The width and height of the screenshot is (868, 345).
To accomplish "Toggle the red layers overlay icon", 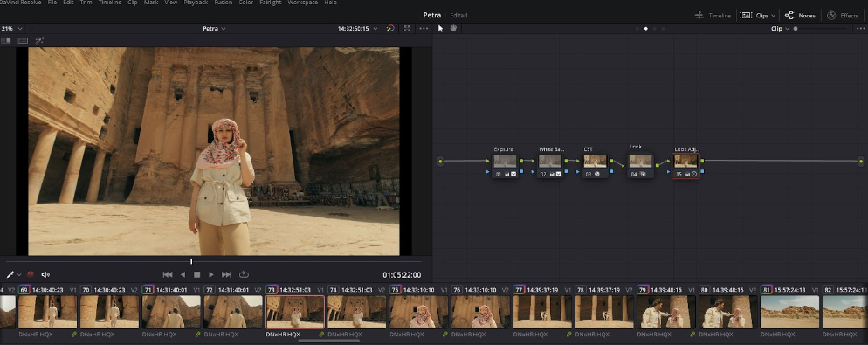I will coord(31,274).
